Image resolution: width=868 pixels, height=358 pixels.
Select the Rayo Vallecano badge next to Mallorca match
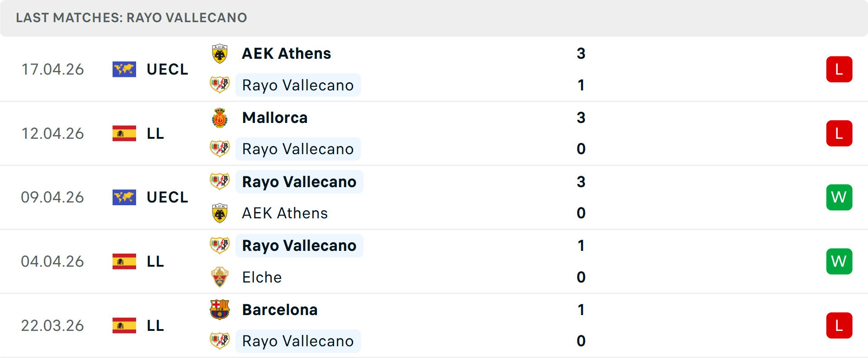220,148
